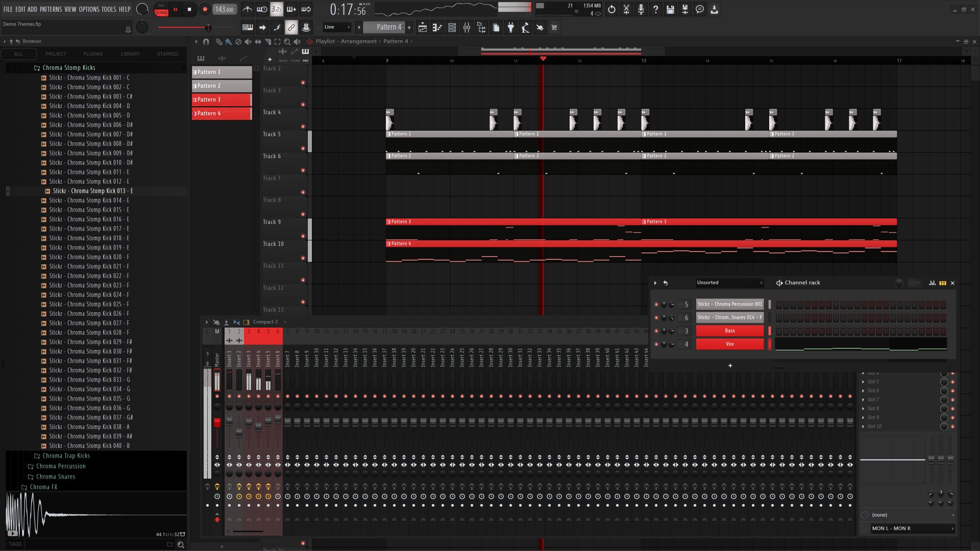This screenshot has width=980, height=551.
Task: Click the browser search magnifier icon
Action: tap(180, 544)
